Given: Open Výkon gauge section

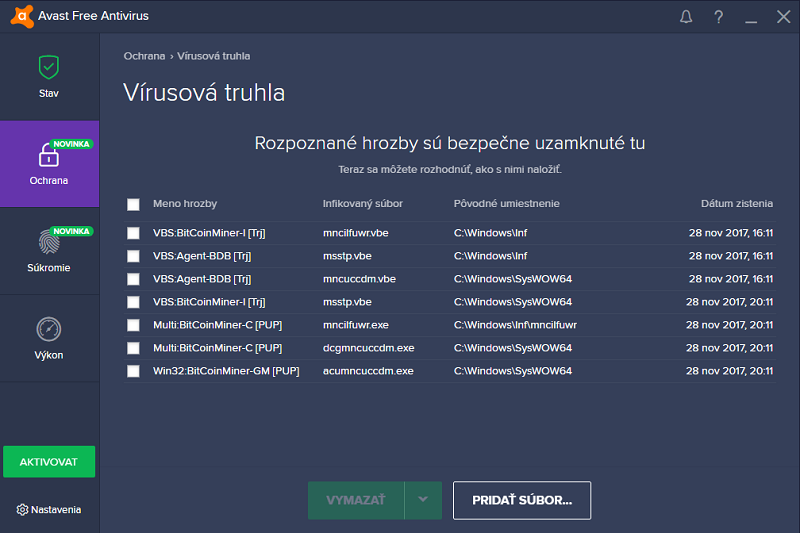Looking at the screenshot, I should [49, 338].
